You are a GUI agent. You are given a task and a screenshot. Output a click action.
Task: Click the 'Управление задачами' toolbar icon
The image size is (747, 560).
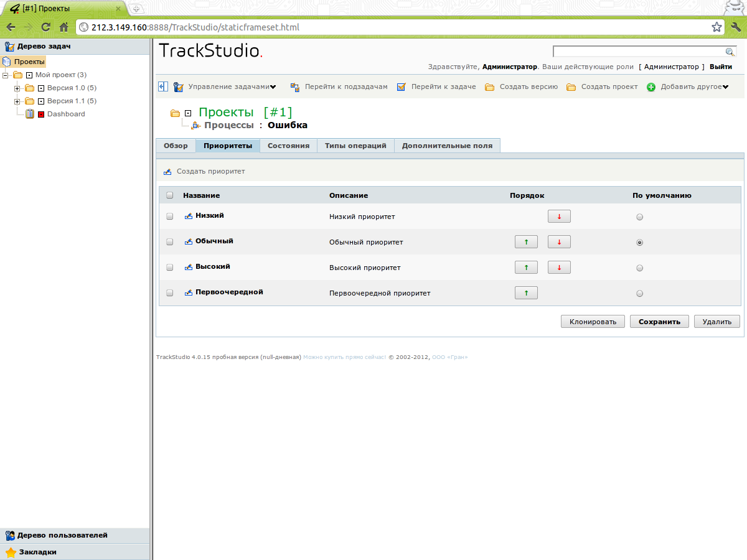(x=179, y=87)
